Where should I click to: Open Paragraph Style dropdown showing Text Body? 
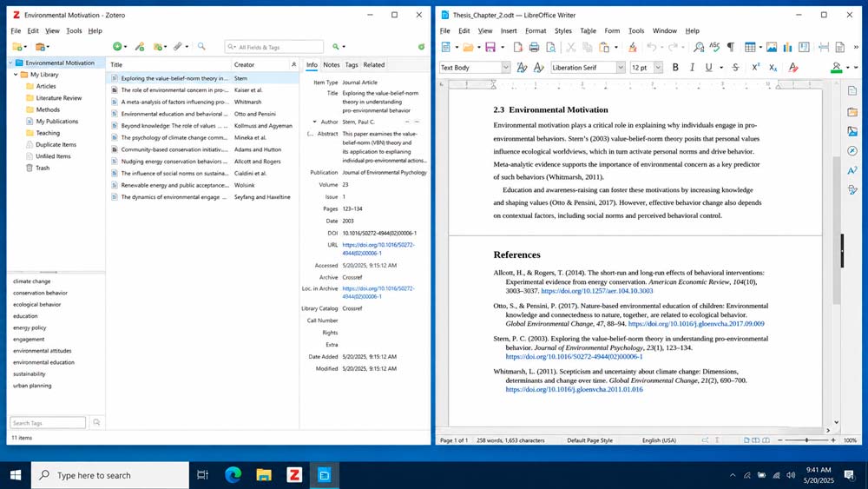(506, 68)
